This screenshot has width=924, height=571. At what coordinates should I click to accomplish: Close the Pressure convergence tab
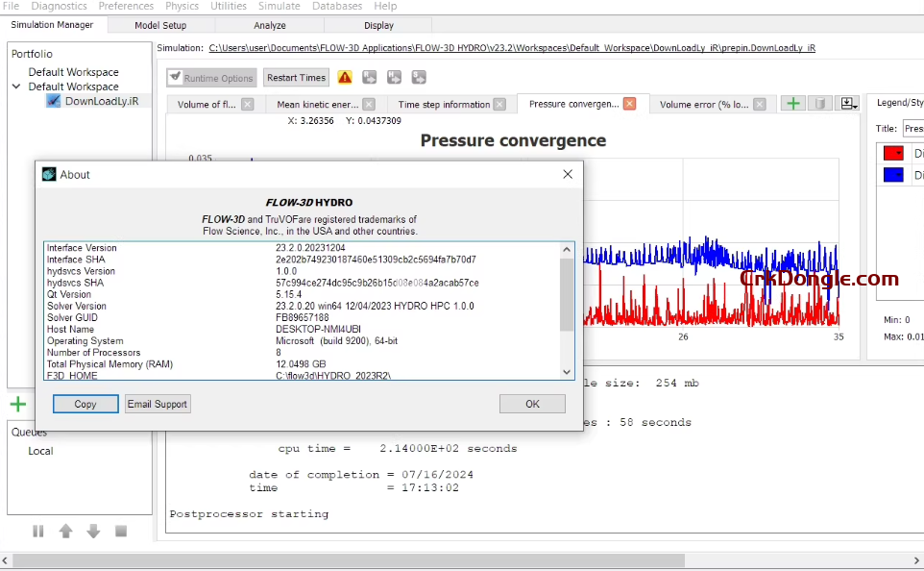pyautogui.click(x=629, y=104)
